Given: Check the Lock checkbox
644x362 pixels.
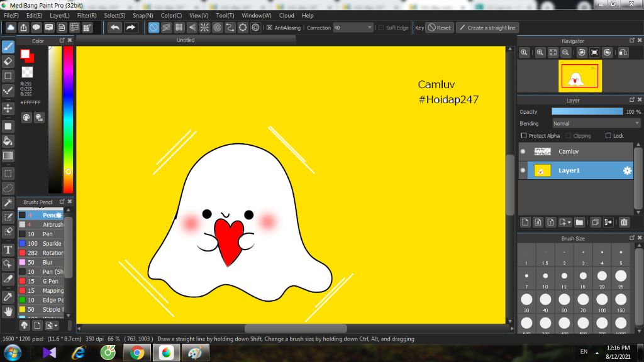Looking at the screenshot, I should click(608, 136).
